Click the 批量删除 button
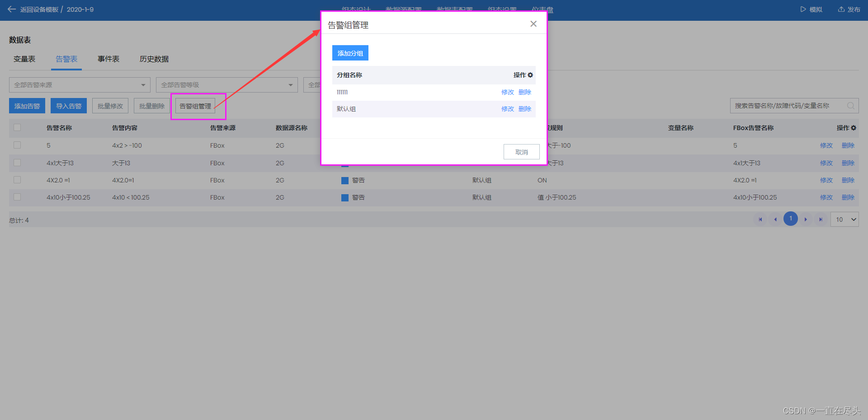Image resolution: width=868 pixels, height=420 pixels. 152,106
